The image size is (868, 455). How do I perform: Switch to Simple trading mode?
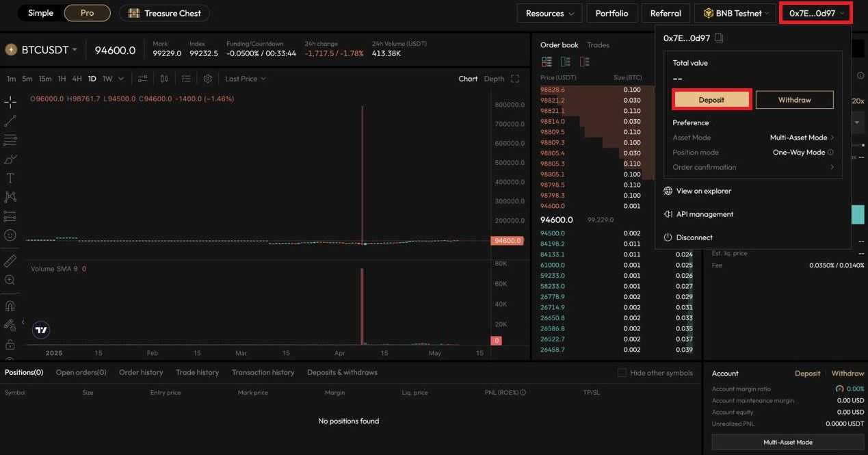tap(40, 12)
